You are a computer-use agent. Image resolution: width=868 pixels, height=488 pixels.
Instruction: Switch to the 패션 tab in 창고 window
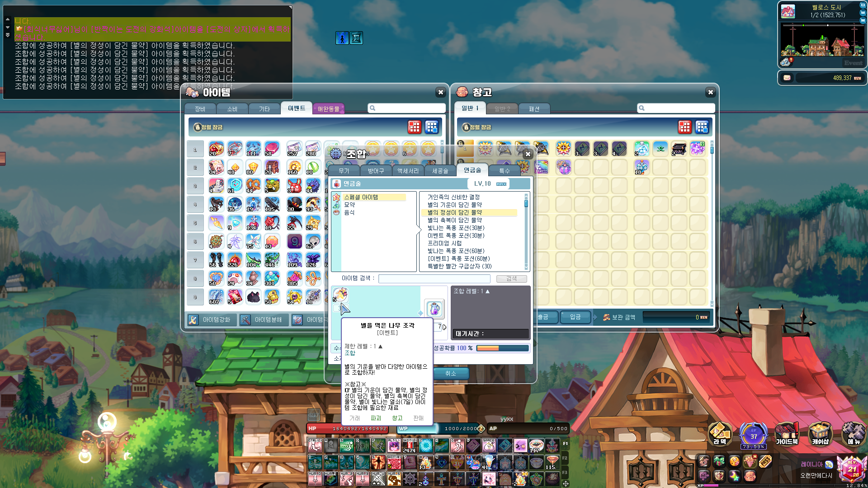pyautogui.click(x=534, y=109)
